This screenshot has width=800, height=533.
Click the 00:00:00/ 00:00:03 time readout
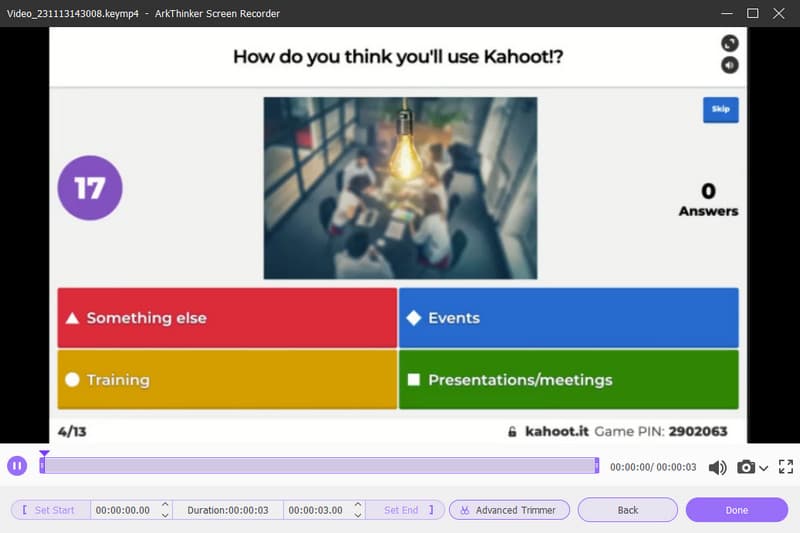[653, 467]
